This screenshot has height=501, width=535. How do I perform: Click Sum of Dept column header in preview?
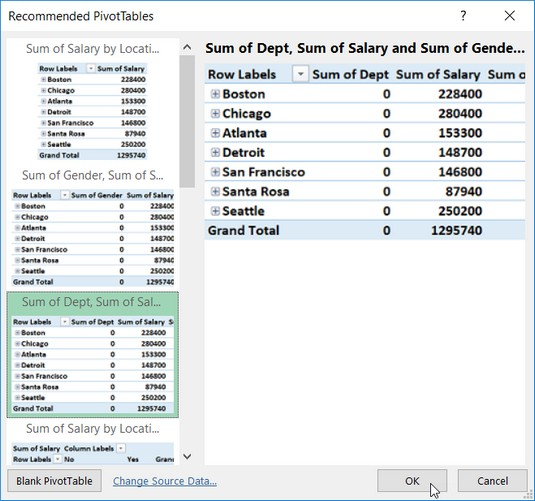click(350, 74)
